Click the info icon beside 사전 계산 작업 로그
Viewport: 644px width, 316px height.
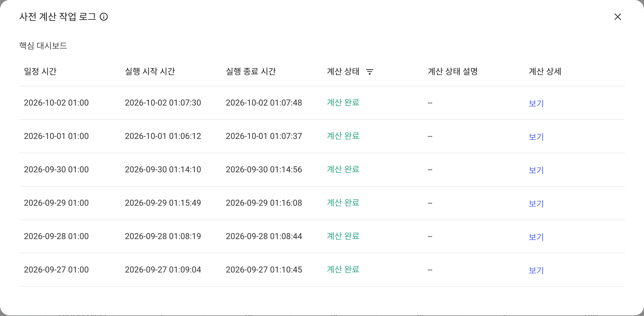click(104, 17)
